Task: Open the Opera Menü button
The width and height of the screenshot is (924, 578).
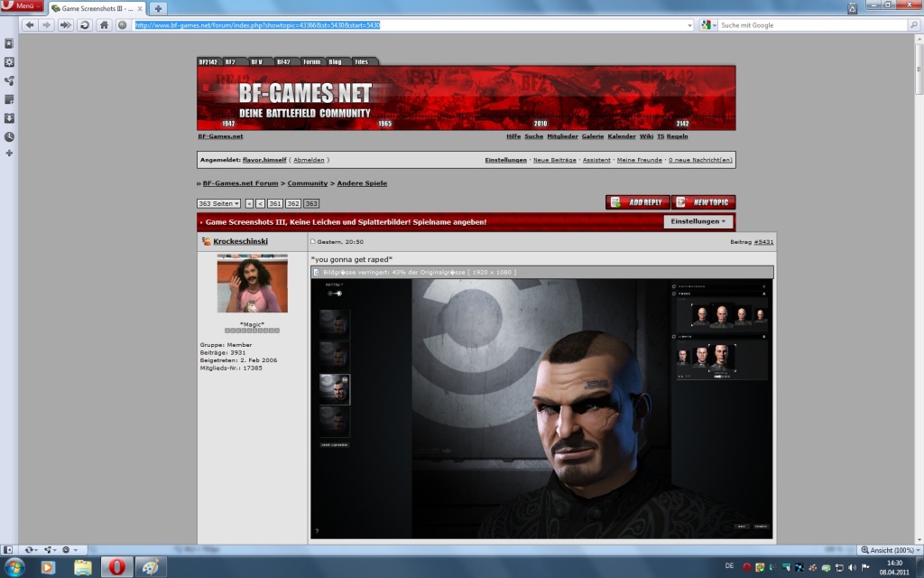Action: (22, 6)
